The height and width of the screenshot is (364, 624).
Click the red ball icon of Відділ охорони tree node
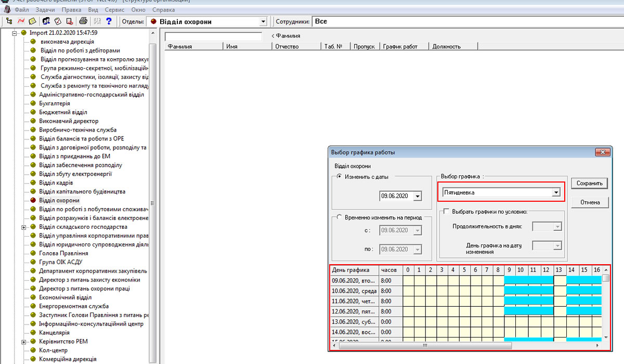pyautogui.click(x=33, y=200)
